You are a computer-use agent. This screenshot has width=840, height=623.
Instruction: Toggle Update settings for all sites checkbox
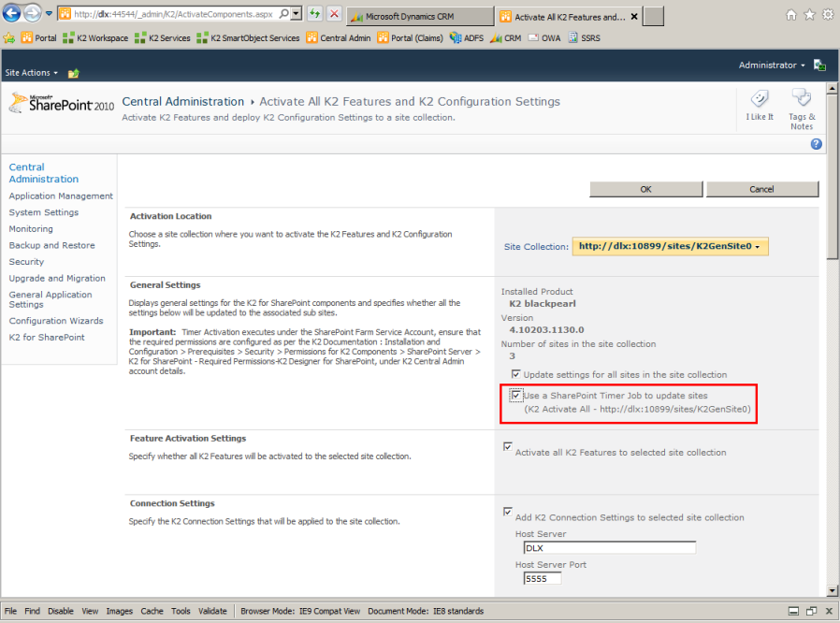[515, 374]
